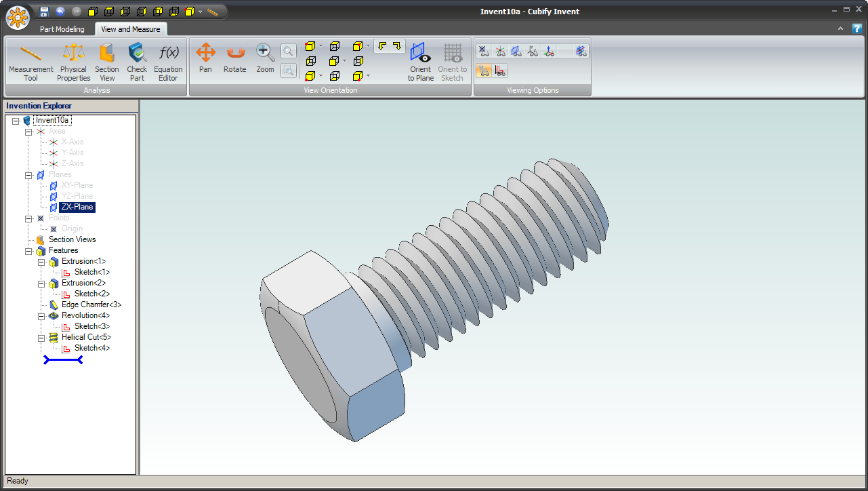This screenshot has width=868, height=491.
Task: Undo the last action
Action: (60, 11)
